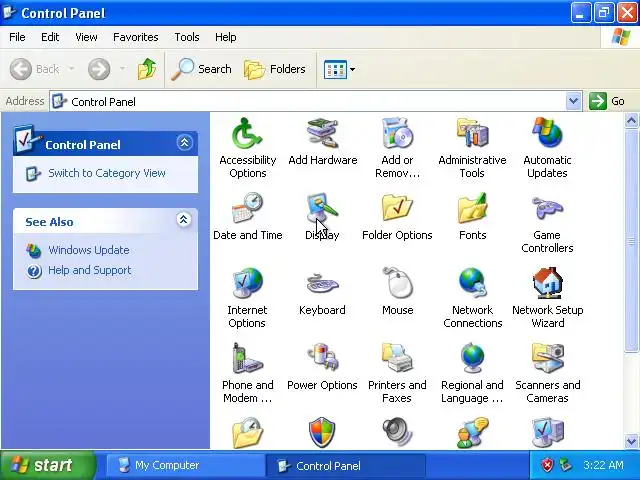
Task: Click the Control Panel taskbar button
Action: coord(345,465)
